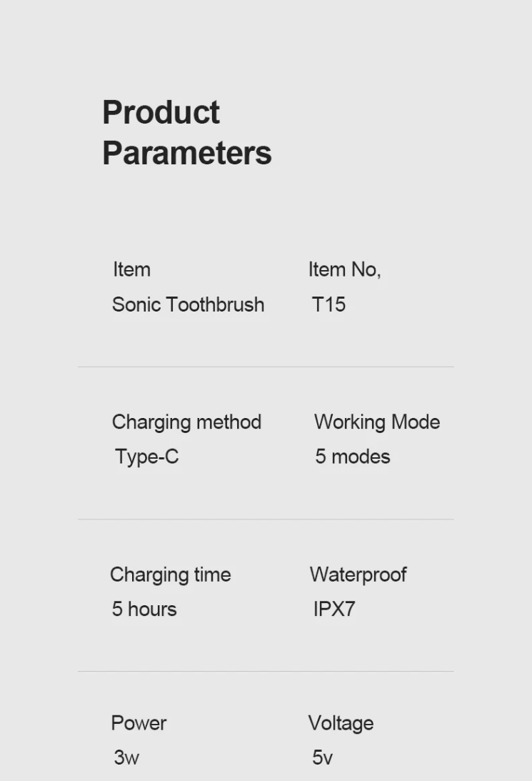Screen dimensions: 532x781
Task: Click the "IPX7" rating text
Action: pos(333,610)
